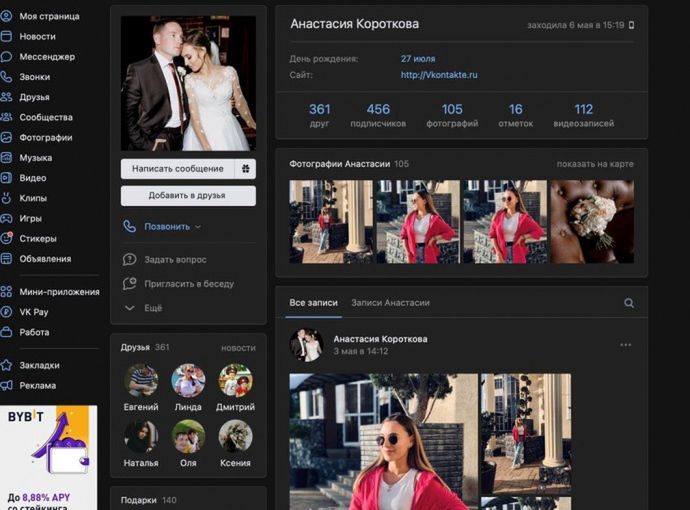Expand the Ещё actions chevron
690x510 pixels.
click(129, 308)
